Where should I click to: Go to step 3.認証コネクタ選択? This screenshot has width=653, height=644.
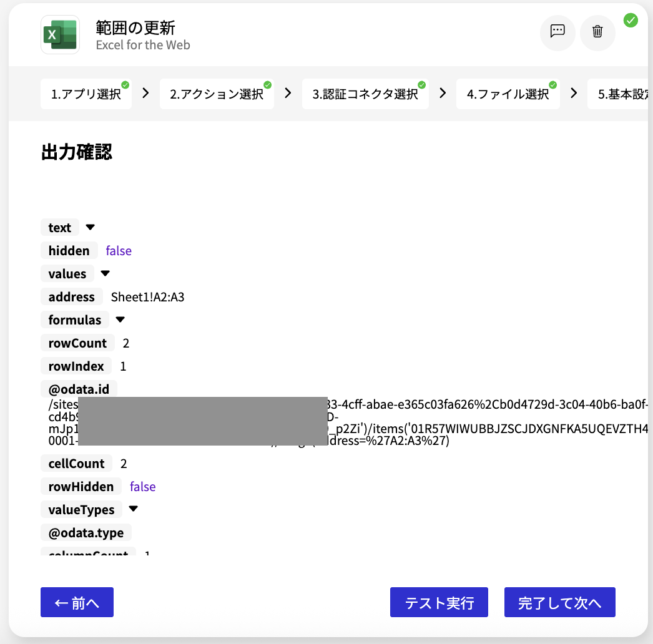point(365,94)
